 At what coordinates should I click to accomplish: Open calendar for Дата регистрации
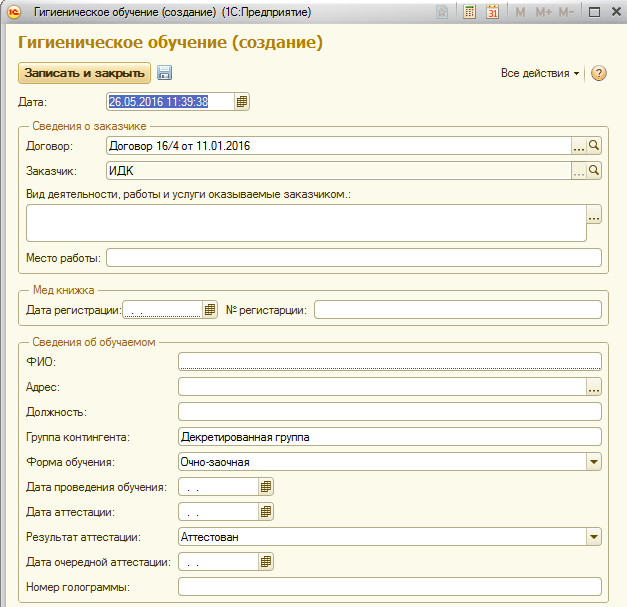pyautogui.click(x=210, y=310)
